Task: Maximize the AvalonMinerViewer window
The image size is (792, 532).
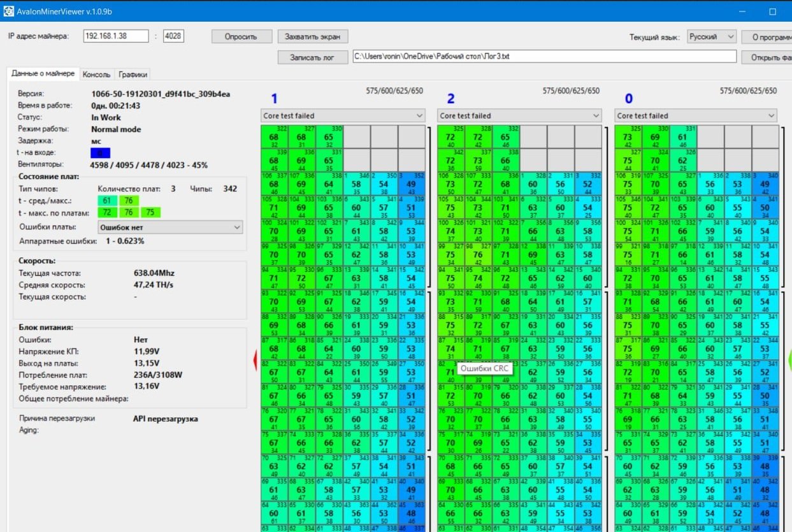Action: click(772, 11)
